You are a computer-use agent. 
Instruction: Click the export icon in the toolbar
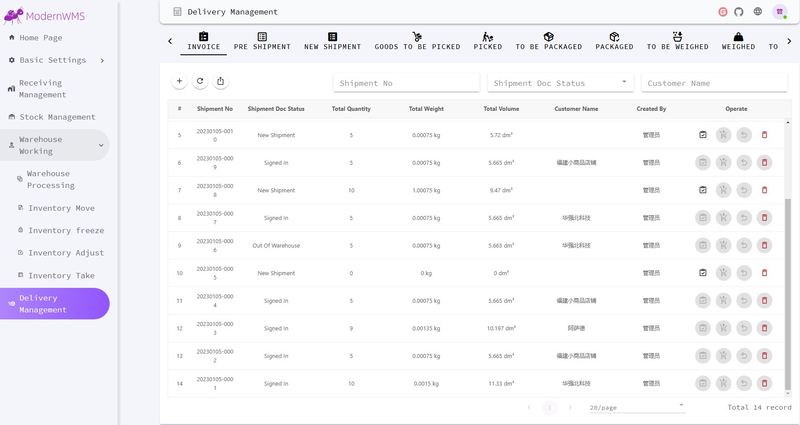coord(220,81)
